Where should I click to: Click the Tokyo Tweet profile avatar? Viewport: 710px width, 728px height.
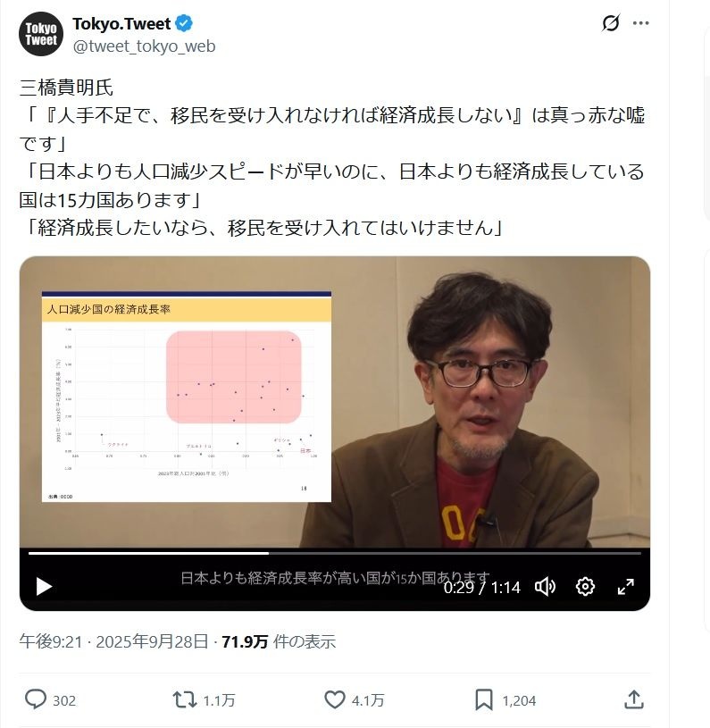tap(41, 34)
